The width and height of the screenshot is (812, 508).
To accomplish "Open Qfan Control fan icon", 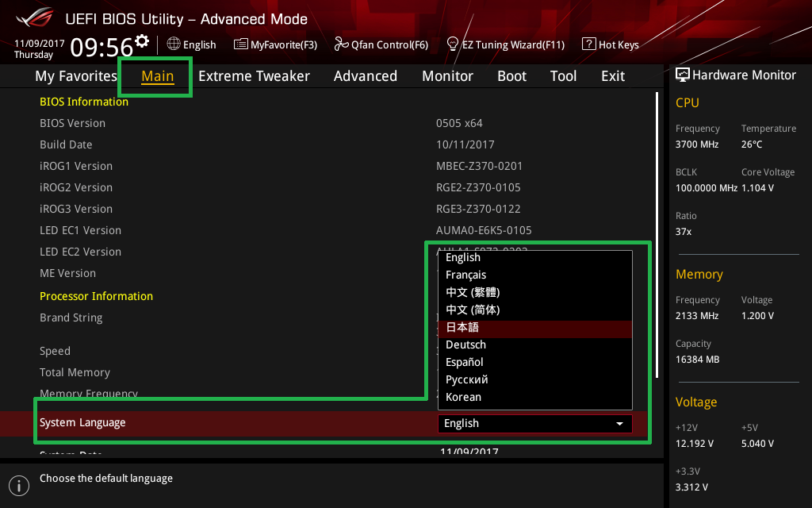I will (x=341, y=44).
